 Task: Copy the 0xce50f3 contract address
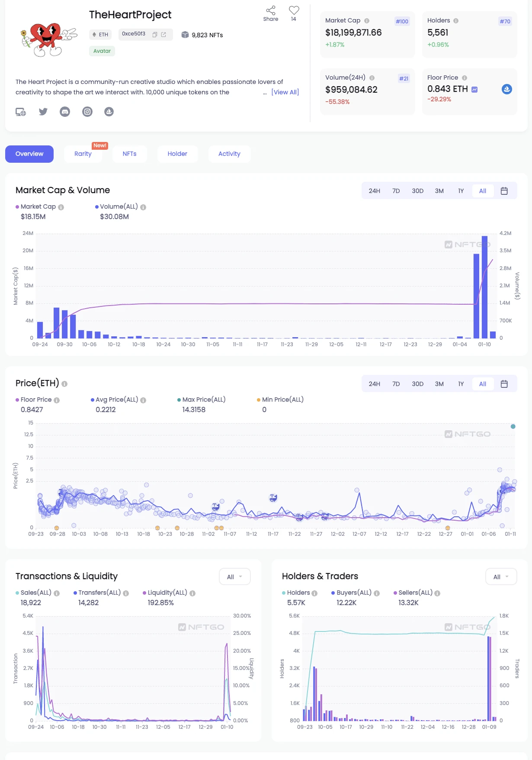click(155, 35)
